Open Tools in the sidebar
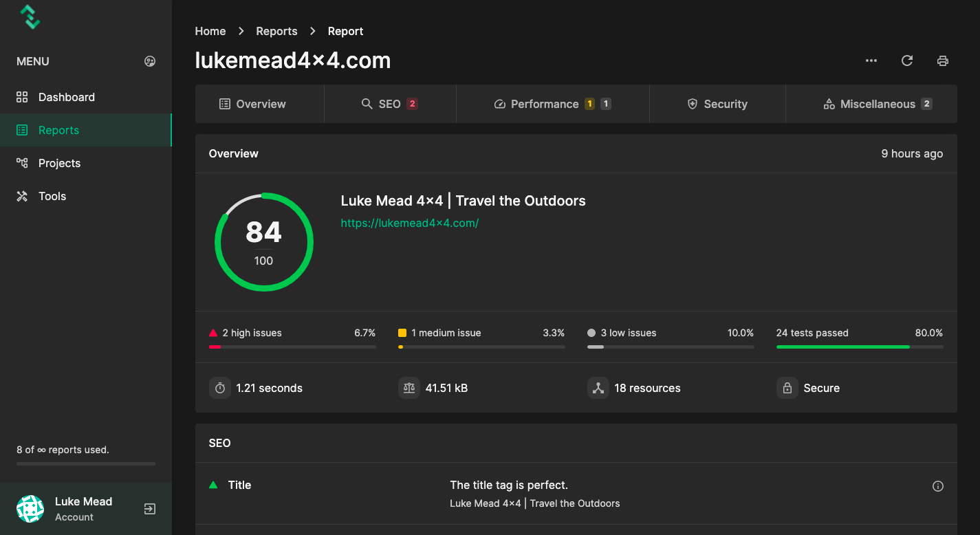The image size is (980, 535). pyautogui.click(x=86, y=196)
